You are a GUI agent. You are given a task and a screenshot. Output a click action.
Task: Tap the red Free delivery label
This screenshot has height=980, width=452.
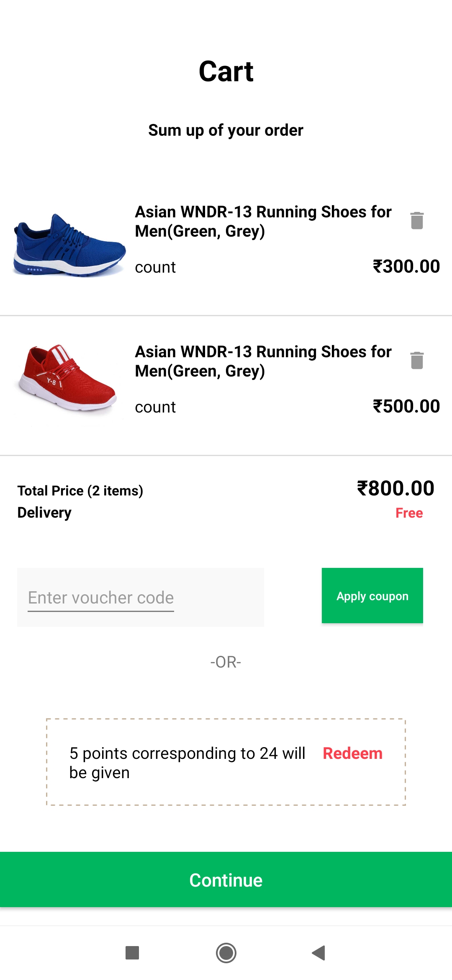tap(409, 513)
